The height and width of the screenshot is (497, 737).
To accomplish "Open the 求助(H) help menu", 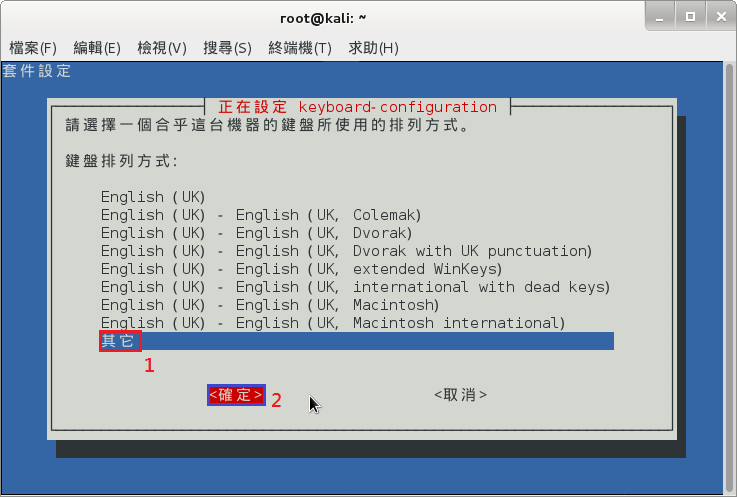I will 373,48.
